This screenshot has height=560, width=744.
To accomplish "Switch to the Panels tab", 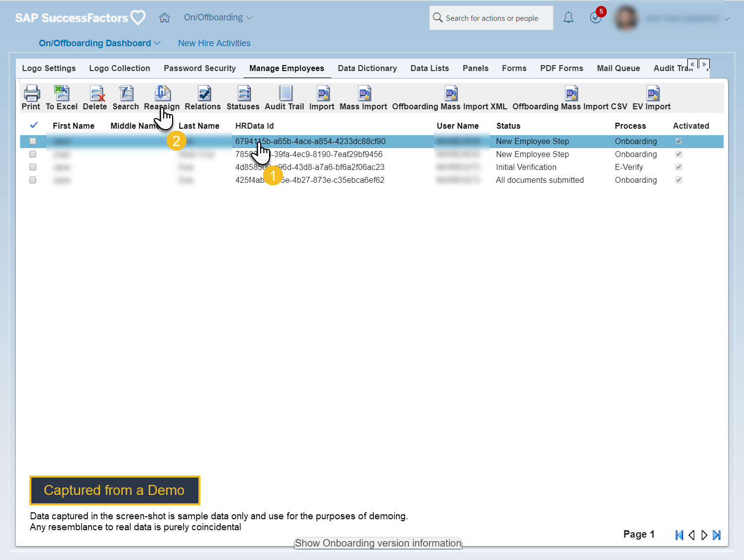I will (475, 68).
